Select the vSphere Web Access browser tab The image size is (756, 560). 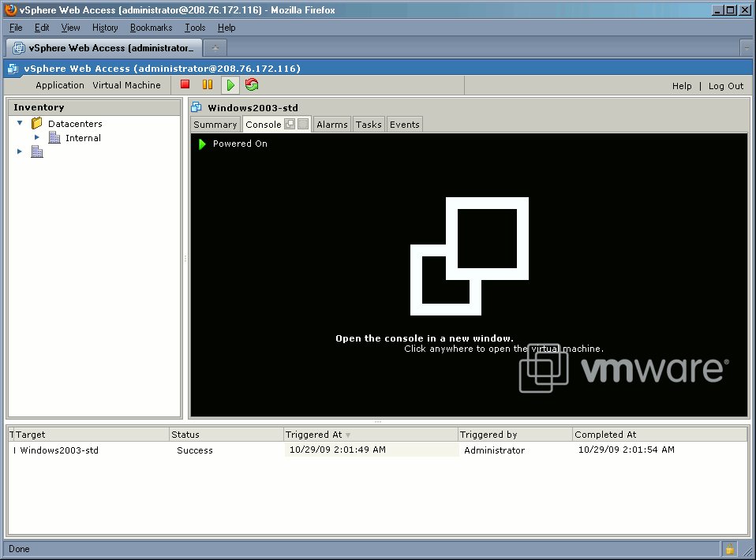[x=103, y=47]
